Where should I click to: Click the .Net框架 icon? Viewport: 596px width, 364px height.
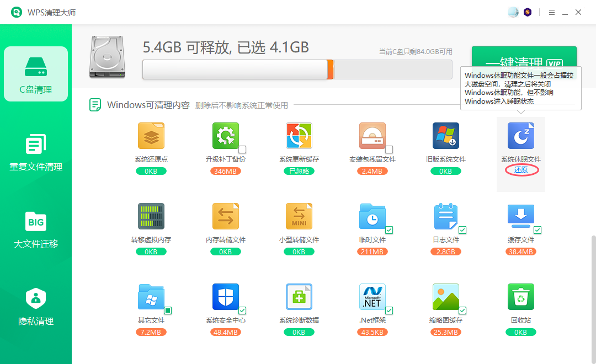point(372,297)
